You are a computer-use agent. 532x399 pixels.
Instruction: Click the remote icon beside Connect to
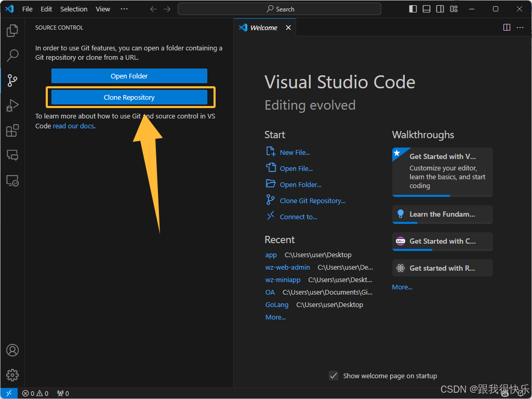[270, 216]
